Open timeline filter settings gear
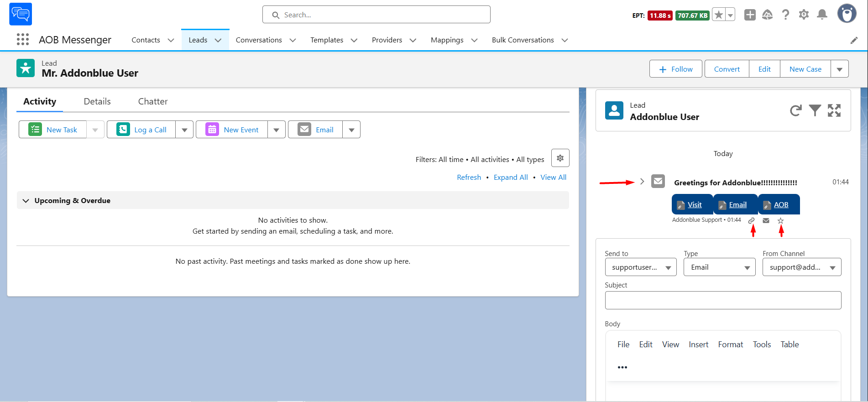868x402 pixels. tap(560, 158)
